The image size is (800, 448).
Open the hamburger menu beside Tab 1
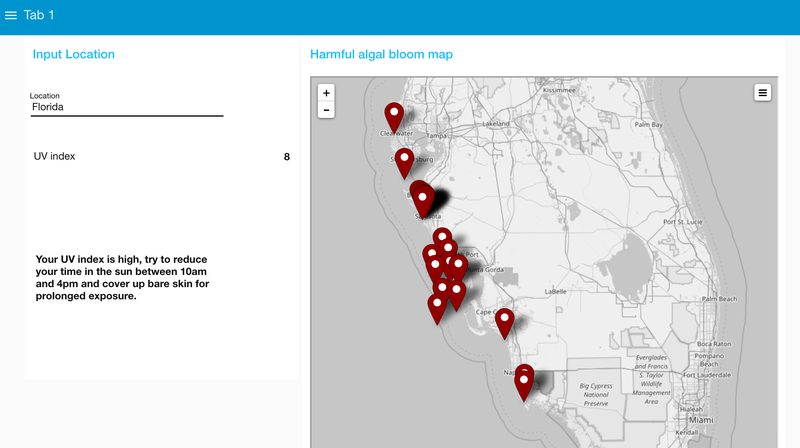tap(11, 15)
